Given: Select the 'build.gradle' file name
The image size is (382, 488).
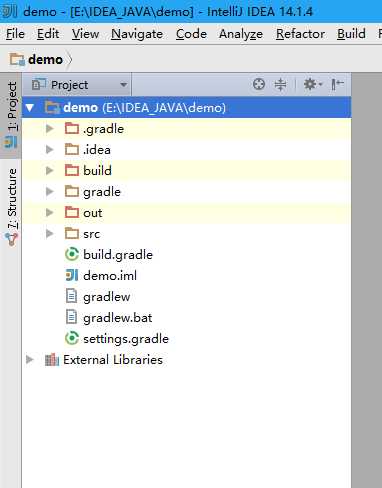Looking at the screenshot, I should click(x=118, y=255).
